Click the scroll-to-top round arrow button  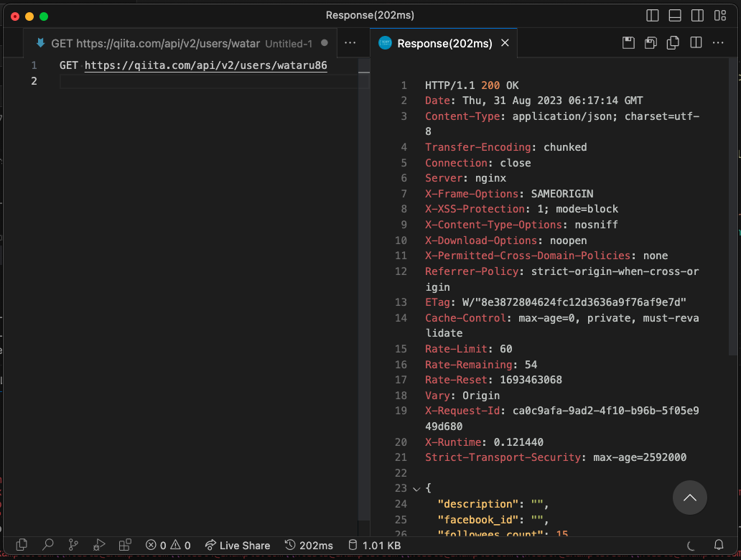(x=690, y=498)
